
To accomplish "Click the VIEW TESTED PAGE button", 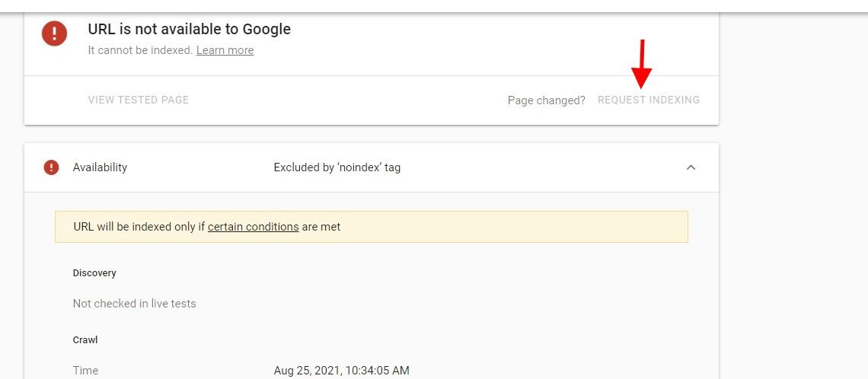I will point(139,100).
